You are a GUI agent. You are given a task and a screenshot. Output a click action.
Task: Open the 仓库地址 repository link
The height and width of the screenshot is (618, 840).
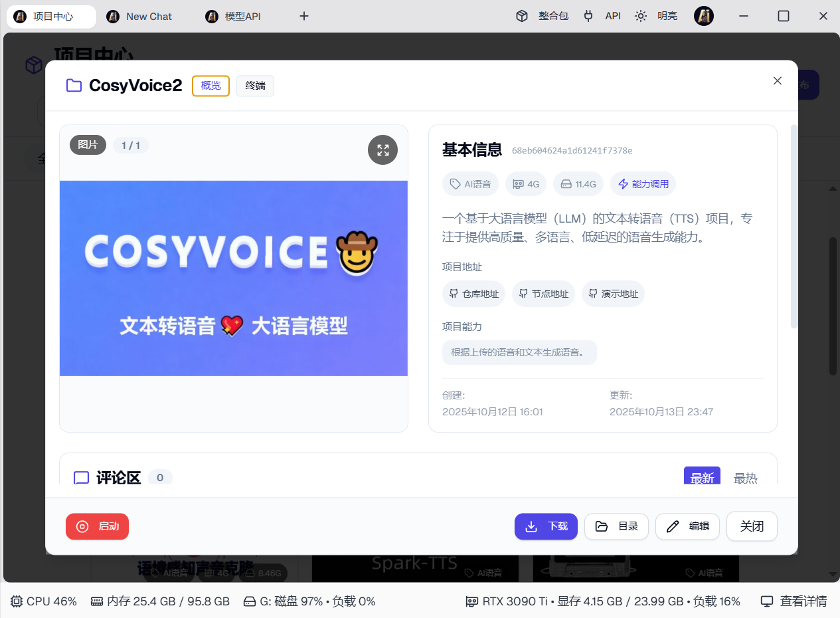pos(473,294)
